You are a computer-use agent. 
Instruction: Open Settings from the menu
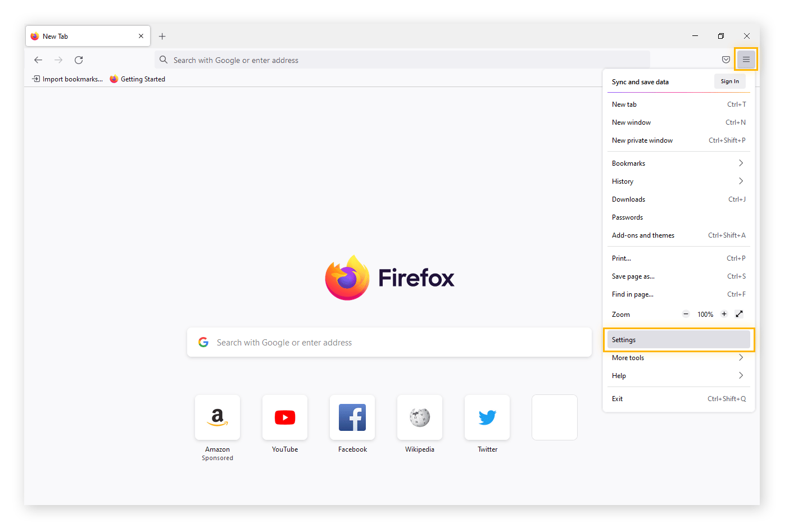tap(678, 340)
